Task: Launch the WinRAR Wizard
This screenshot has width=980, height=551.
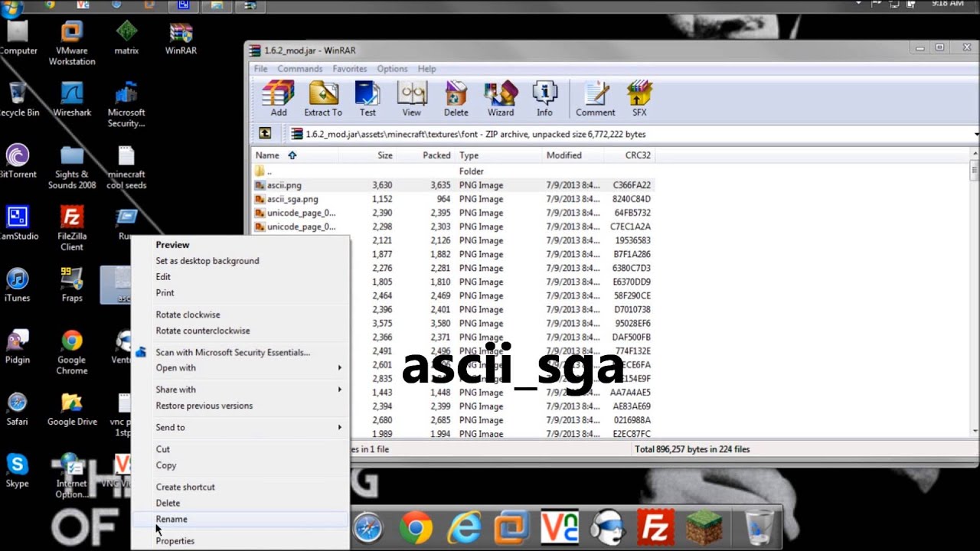Action: 501,99
